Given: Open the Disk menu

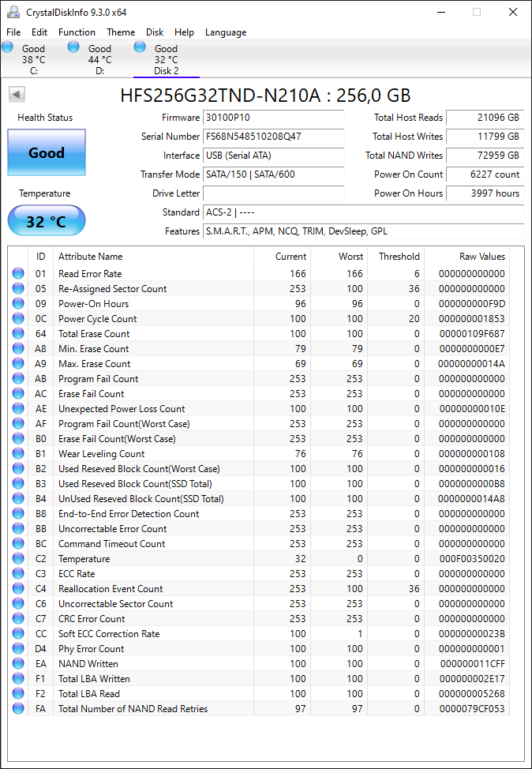Looking at the screenshot, I should click(x=155, y=32).
